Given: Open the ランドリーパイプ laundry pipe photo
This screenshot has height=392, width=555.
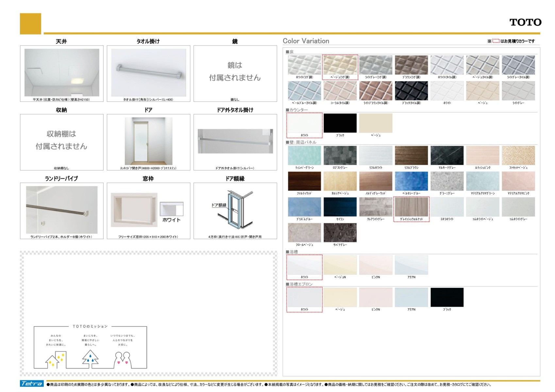Looking at the screenshot, I should (62, 210).
